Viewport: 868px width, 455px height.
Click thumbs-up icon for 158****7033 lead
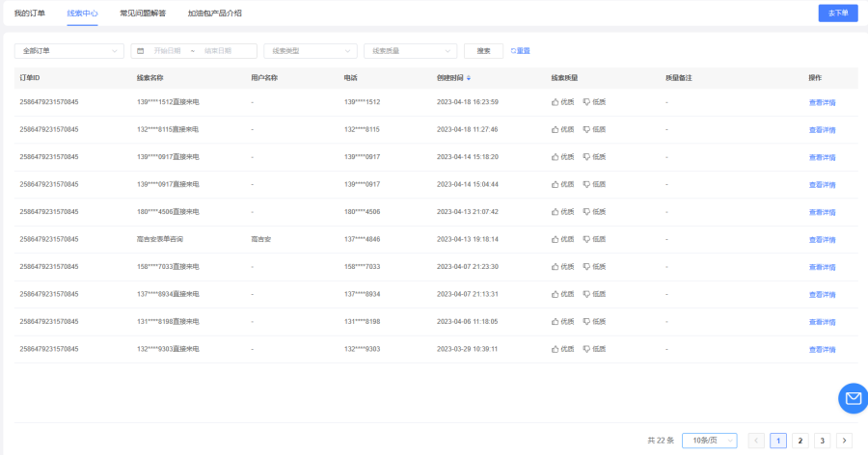tap(555, 267)
